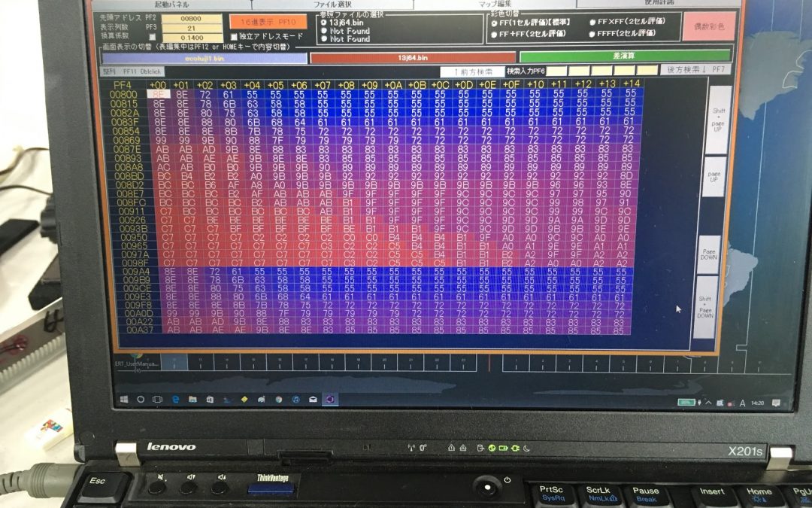This screenshot has height=508, width=812.
Task: Click the 換算係数 field showing 0.1400
Action: click(192, 38)
